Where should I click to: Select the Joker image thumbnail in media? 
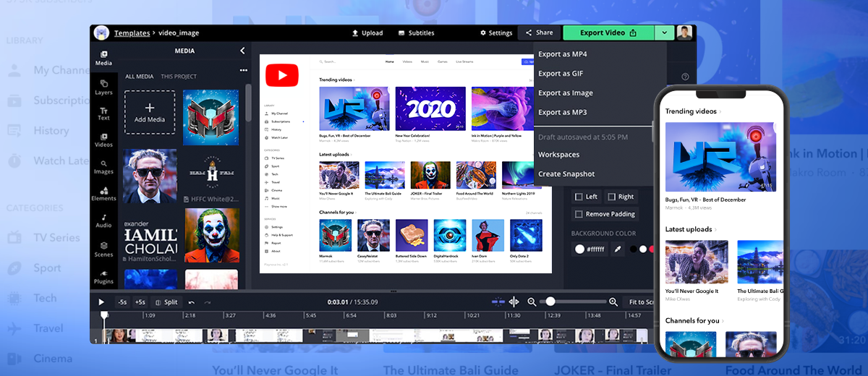pos(210,235)
